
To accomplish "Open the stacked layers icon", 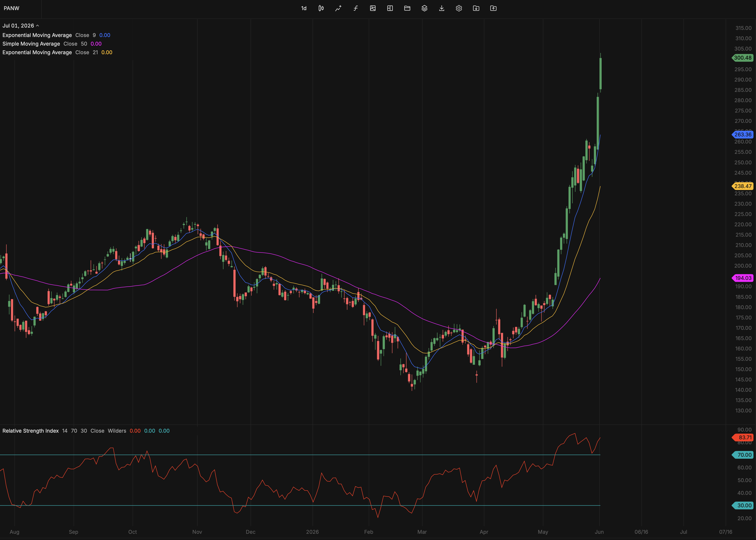I will click(424, 8).
